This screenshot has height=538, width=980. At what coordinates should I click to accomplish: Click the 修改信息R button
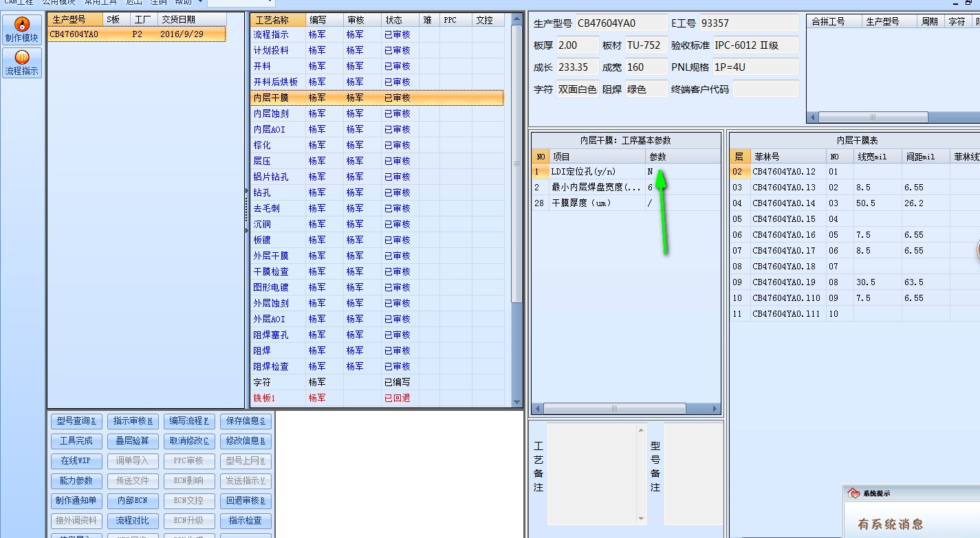[246, 441]
